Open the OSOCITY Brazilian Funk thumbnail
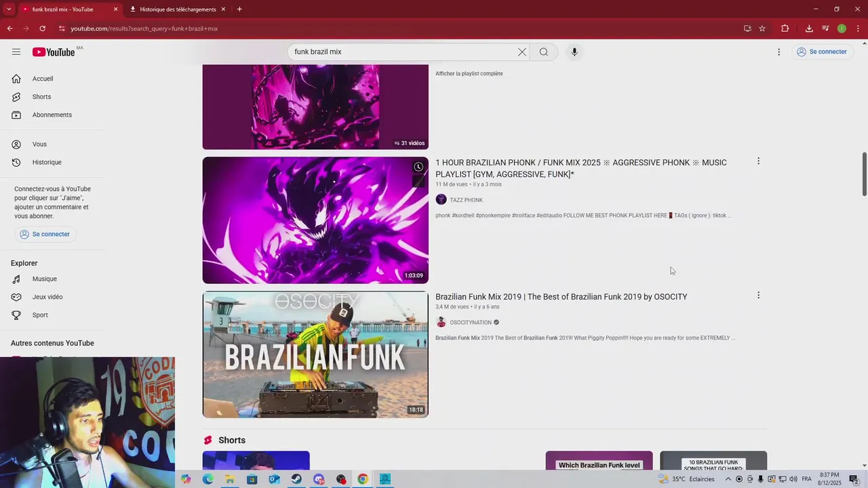The image size is (868, 488). point(315,354)
